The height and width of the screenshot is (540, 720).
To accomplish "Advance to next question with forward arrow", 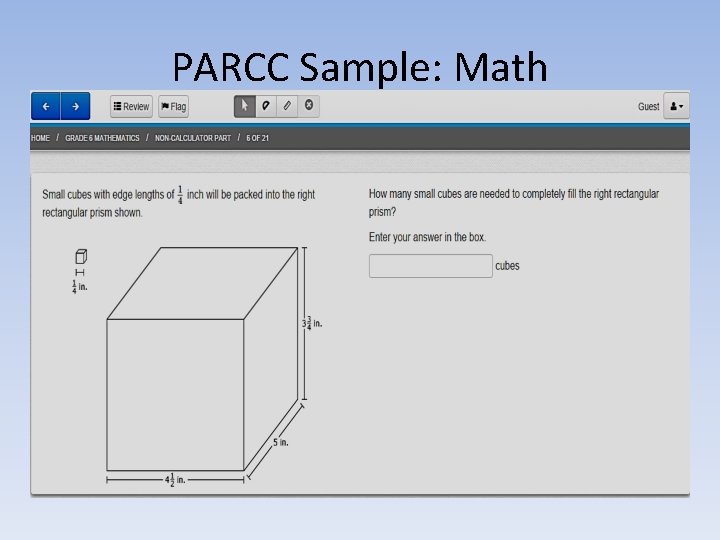I will coord(75,106).
